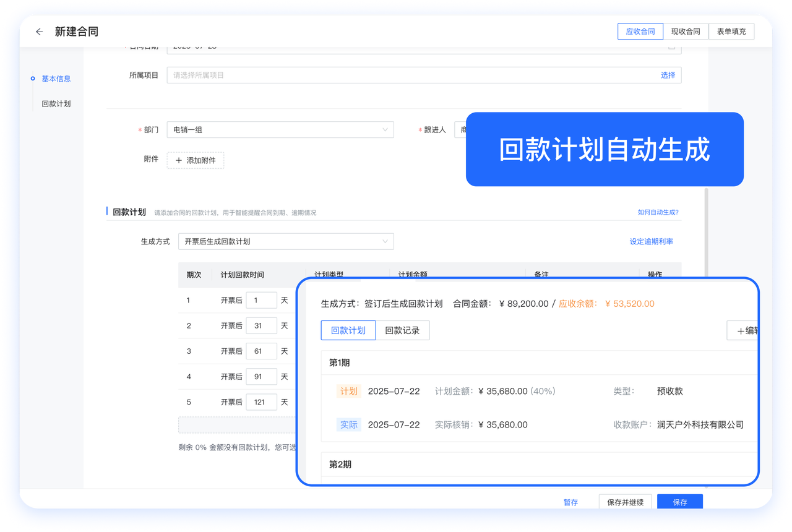Open the 生成方式 dropdown
792x532 pixels.
click(285, 241)
